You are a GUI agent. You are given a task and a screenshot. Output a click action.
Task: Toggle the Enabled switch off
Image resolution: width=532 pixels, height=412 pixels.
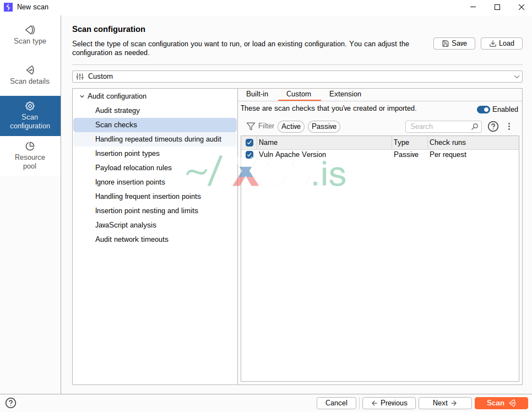pos(483,110)
